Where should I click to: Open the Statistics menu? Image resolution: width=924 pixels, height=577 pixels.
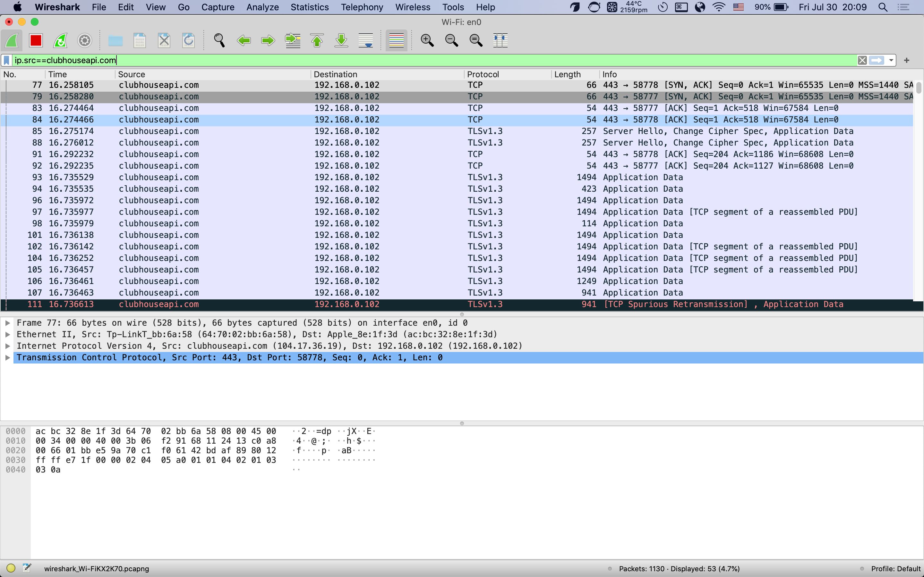(x=310, y=7)
